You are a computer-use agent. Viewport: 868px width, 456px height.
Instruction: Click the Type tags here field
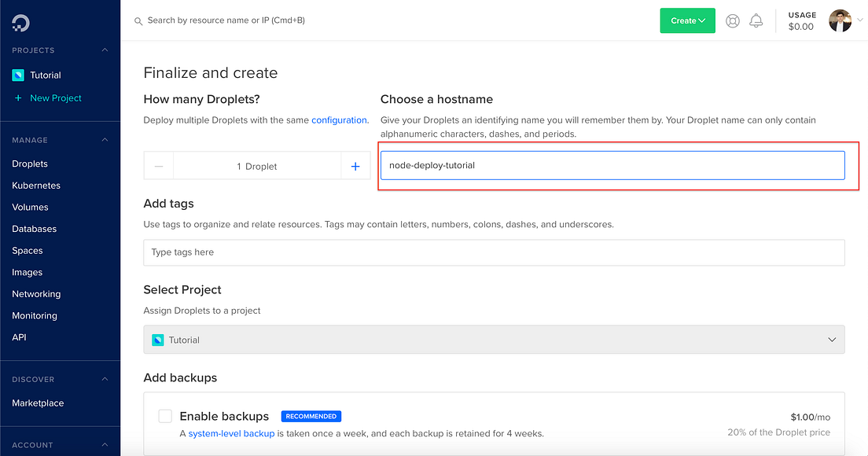(494, 252)
